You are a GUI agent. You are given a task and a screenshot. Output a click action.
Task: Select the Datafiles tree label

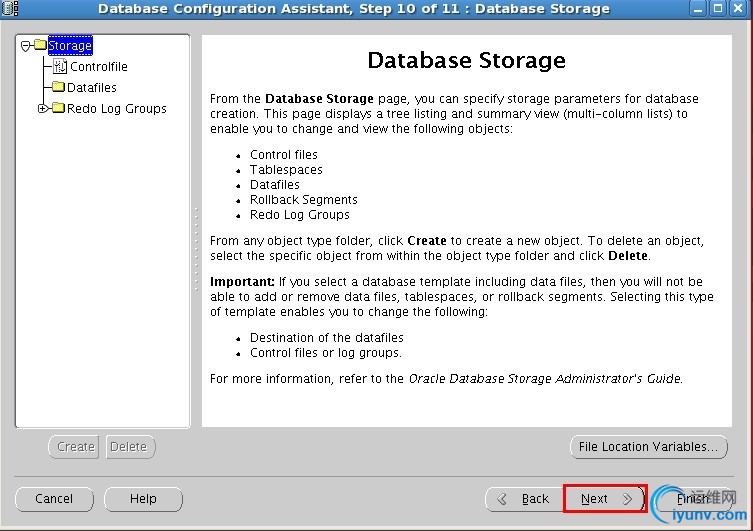click(91, 88)
